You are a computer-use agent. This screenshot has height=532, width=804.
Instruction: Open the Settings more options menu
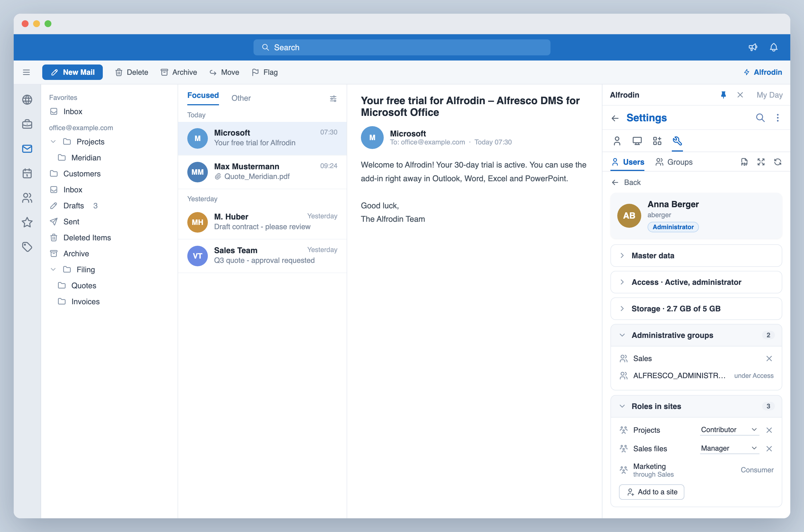(x=777, y=118)
